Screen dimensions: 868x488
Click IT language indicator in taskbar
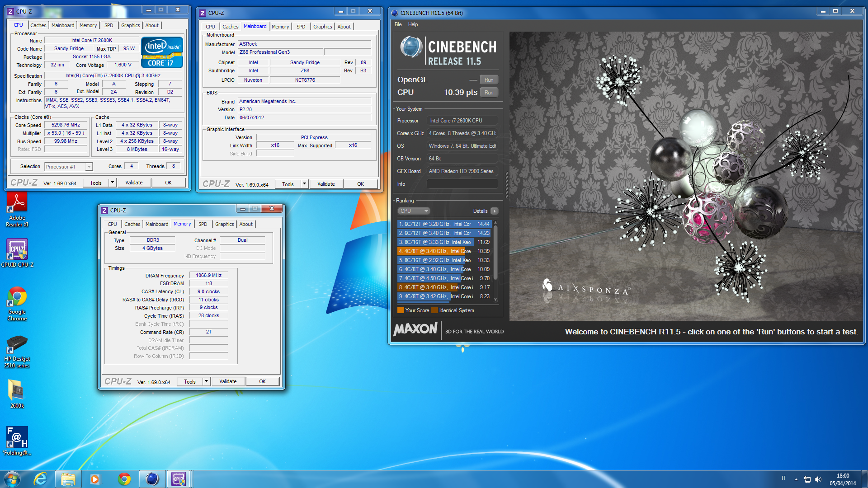(784, 478)
